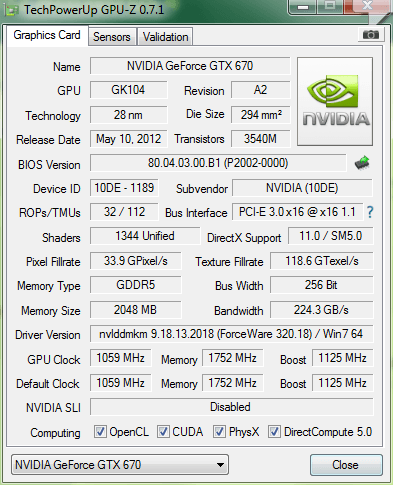Toggle the DirectCompute 5.0 checkbox

(x=274, y=431)
